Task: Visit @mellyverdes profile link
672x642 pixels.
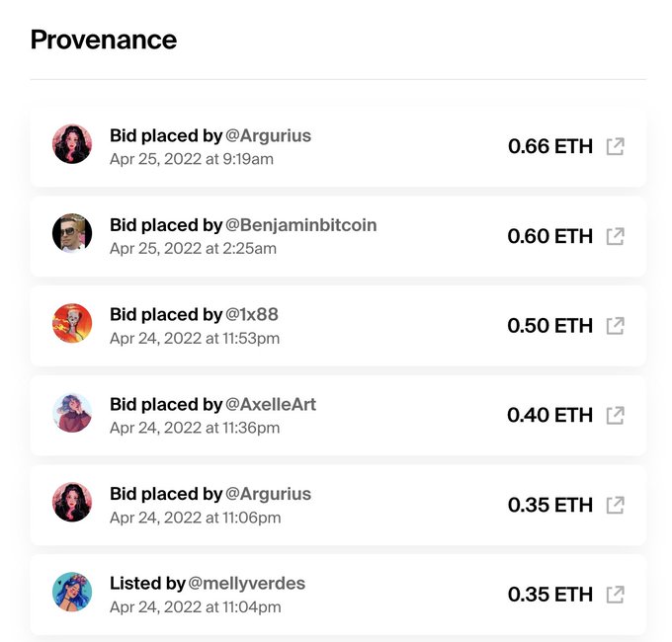Action: pos(246,584)
